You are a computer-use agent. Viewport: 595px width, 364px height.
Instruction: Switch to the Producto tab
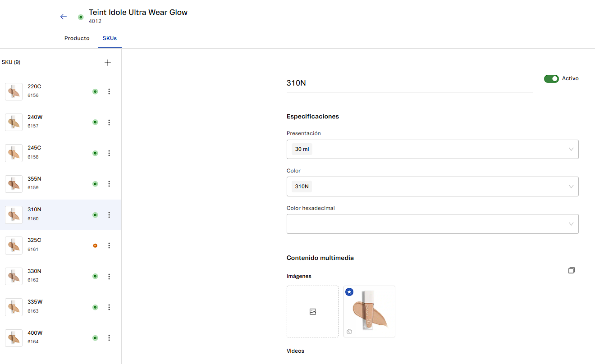click(77, 38)
